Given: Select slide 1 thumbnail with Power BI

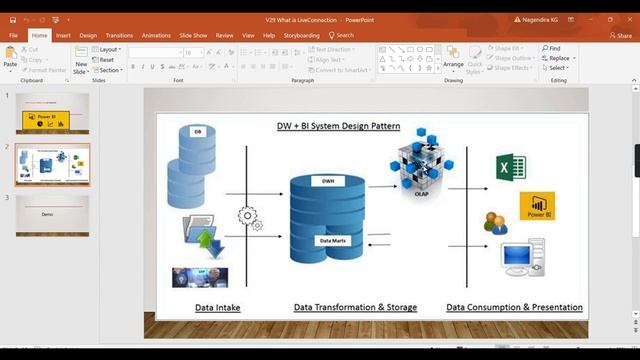Looking at the screenshot, I should [x=52, y=113].
